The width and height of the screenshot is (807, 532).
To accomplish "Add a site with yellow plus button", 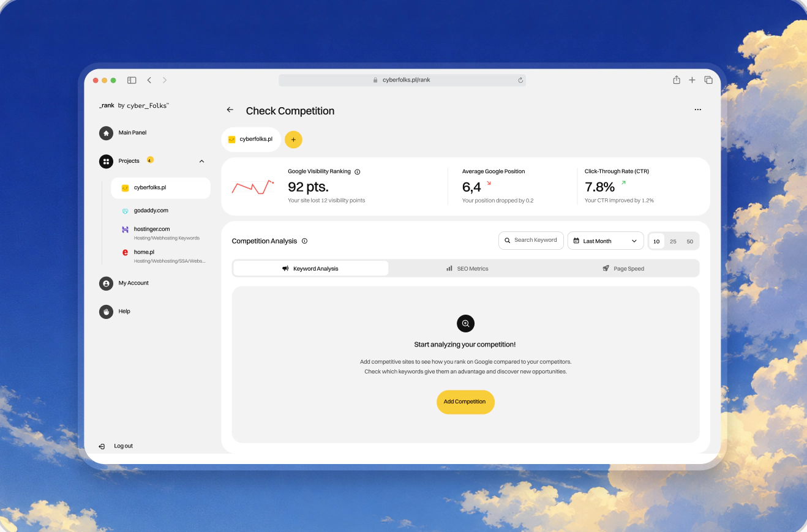I will click(x=293, y=140).
